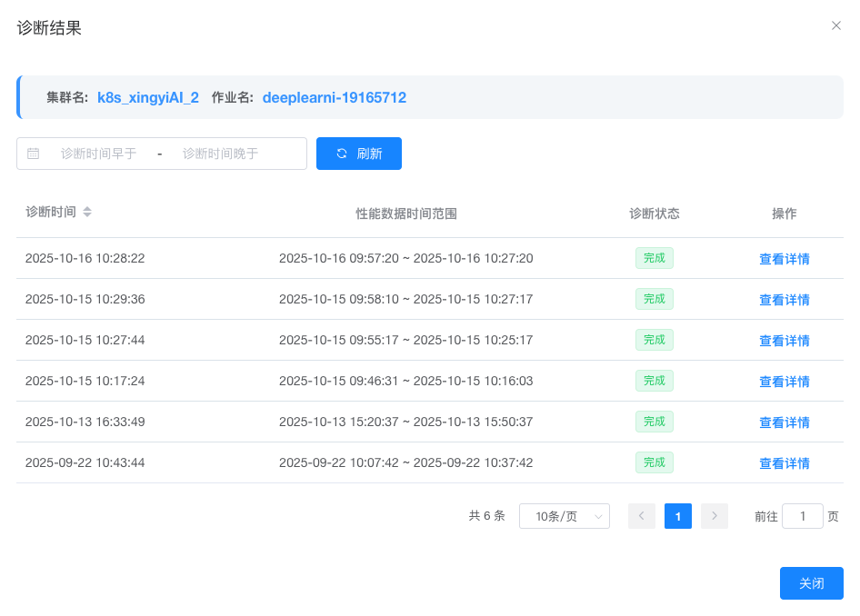Viewport: 860px width, 616px height.
Task: View details for 2025-10-16 10:28:22 diagnosis
Action: point(784,259)
